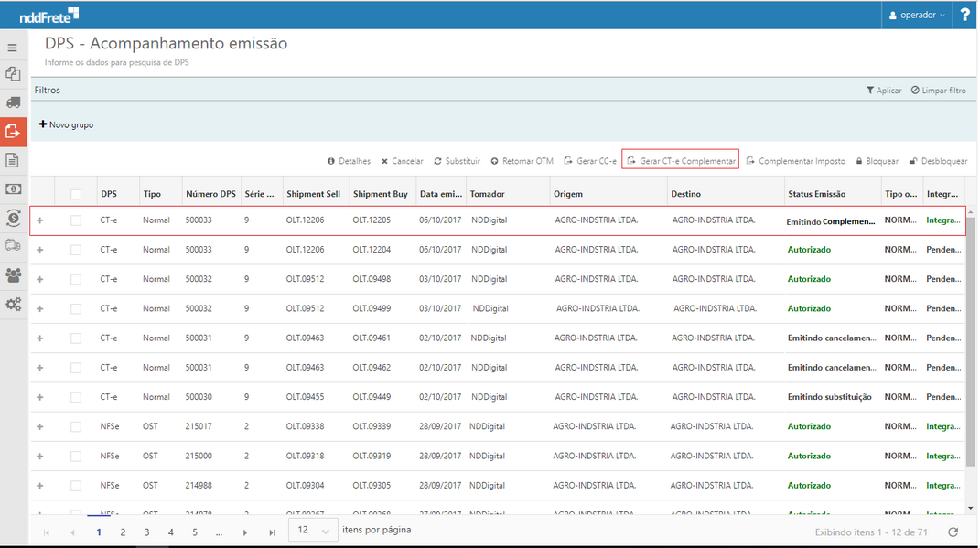Select checkbox of the NFSe 215017 row
The image size is (980, 548).
point(76,426)
